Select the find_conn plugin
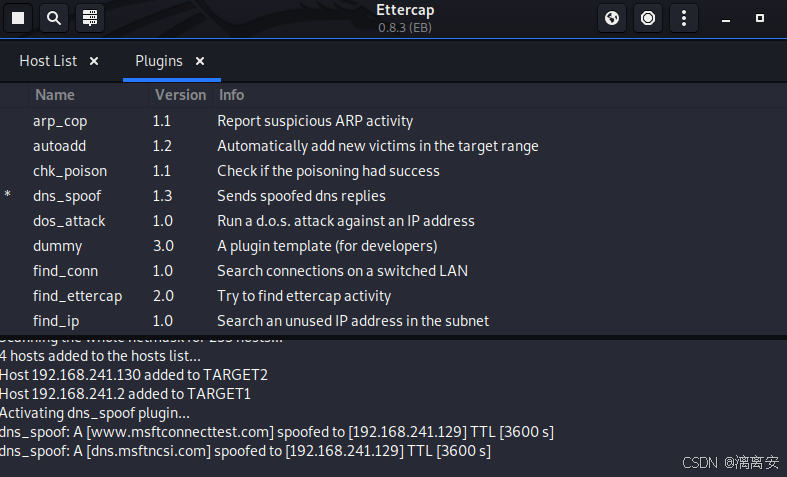787x477 pixels. pos(394,271)
